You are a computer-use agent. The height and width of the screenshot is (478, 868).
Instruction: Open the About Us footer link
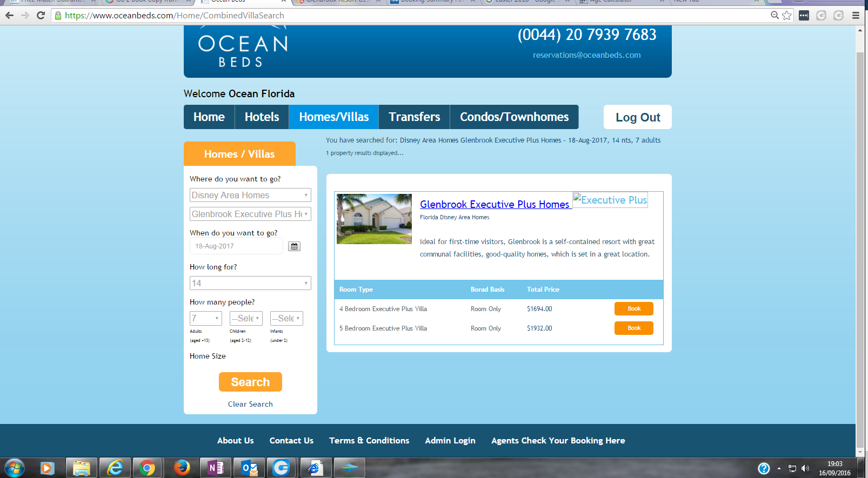(x=235, y=441)
